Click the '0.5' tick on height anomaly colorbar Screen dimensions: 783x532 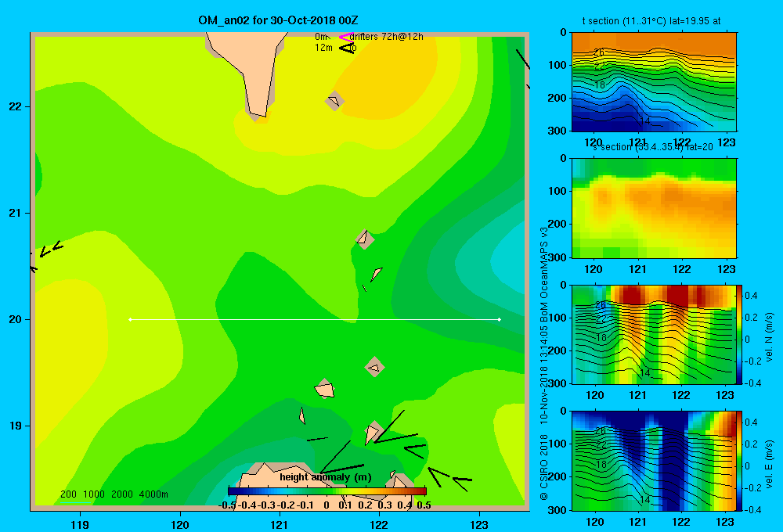[x=424, y=505]
